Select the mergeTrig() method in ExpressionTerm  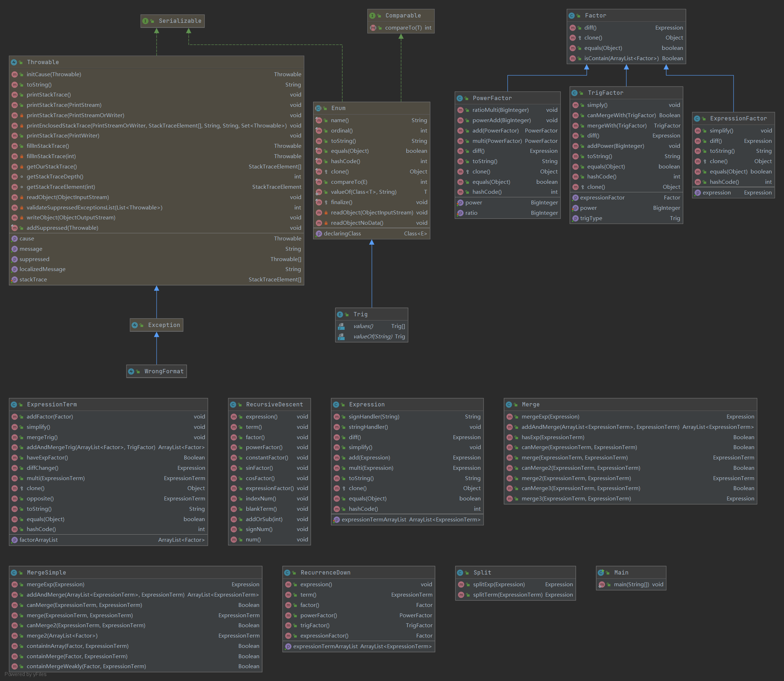coord(42,437)
